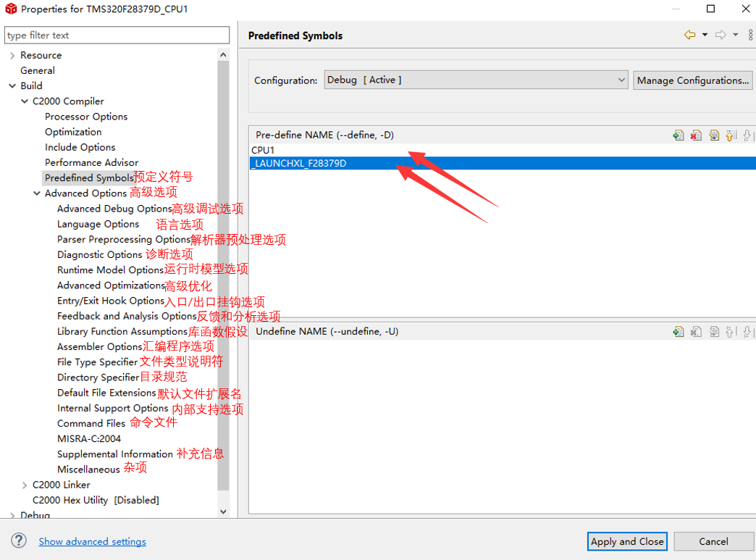
Task: Click tree scrollbar up arrow
Action: pyautogui.click(x=223, y=55)
